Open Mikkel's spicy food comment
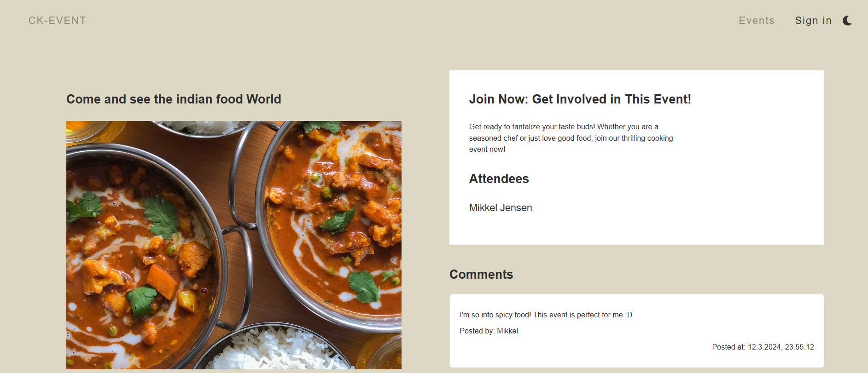The width and height of the screenshot is (868, 373). (x=546, y=315)
